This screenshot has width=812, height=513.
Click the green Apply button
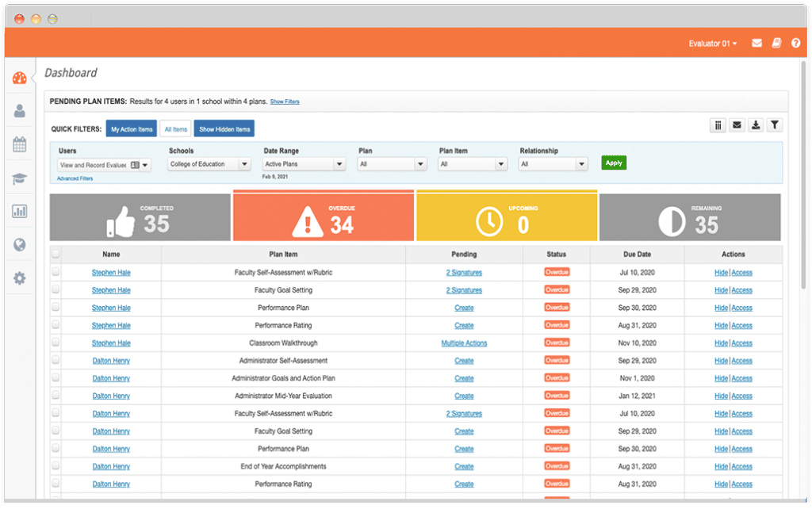[613, 163]
